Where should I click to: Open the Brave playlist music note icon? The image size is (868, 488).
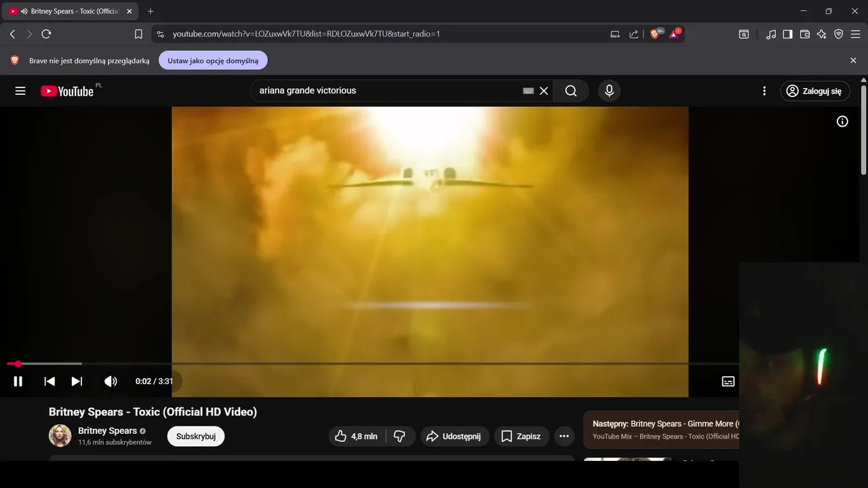click(771, 34)
